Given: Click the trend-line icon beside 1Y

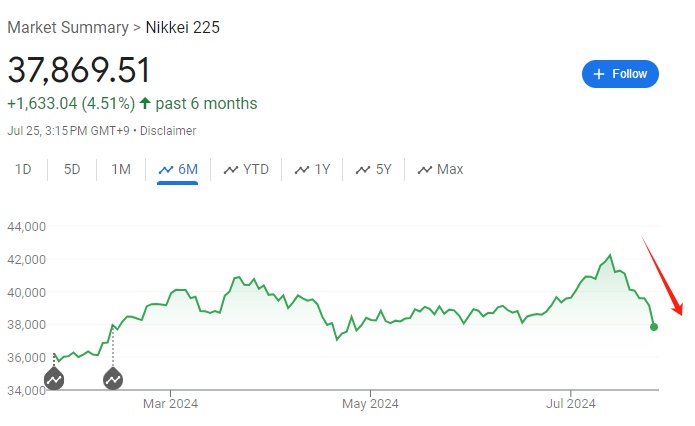Looking at the screenshot, I should 302,170.
